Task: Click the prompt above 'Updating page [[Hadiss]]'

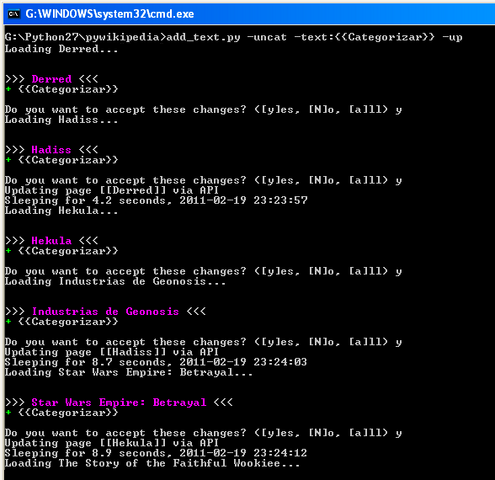Action: (x=203, y=342)
